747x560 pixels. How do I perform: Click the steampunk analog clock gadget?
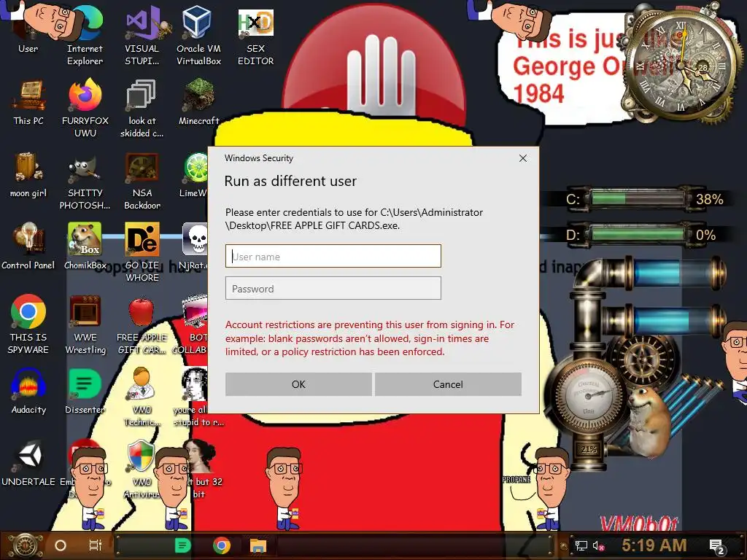(681, 64)
